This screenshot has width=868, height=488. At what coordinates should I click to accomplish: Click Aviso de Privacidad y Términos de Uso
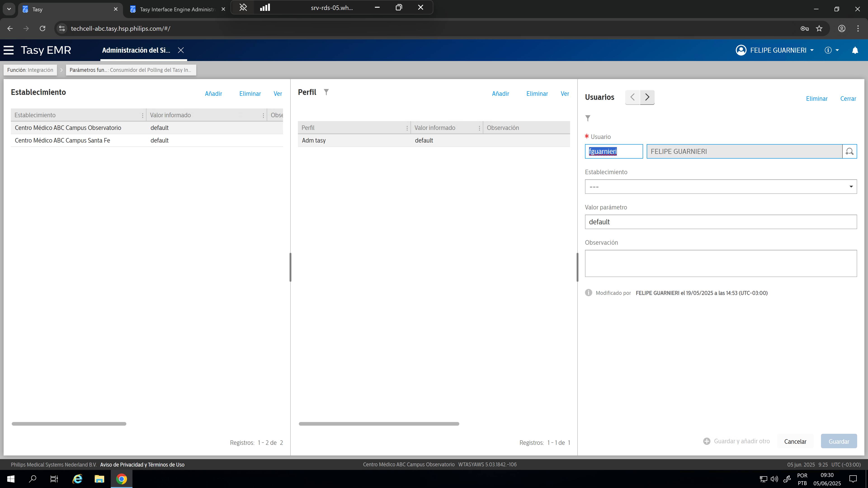(x=142, y=465)
